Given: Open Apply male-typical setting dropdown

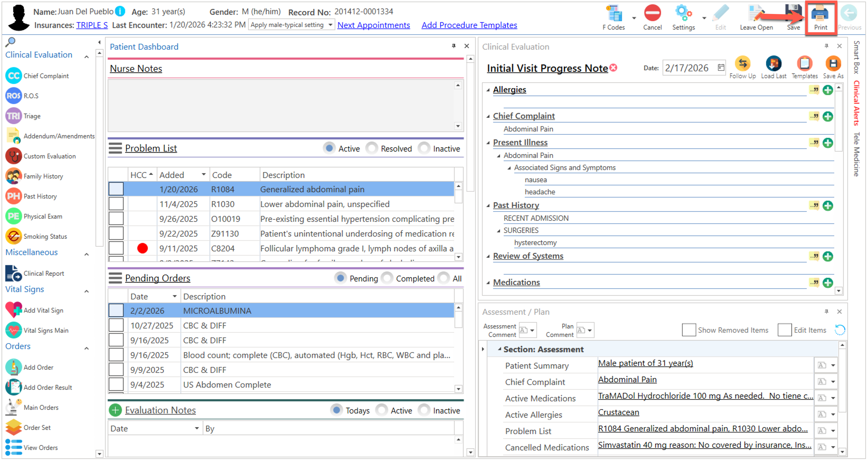Looking at the screenshot, I should [x=330, y=25].
